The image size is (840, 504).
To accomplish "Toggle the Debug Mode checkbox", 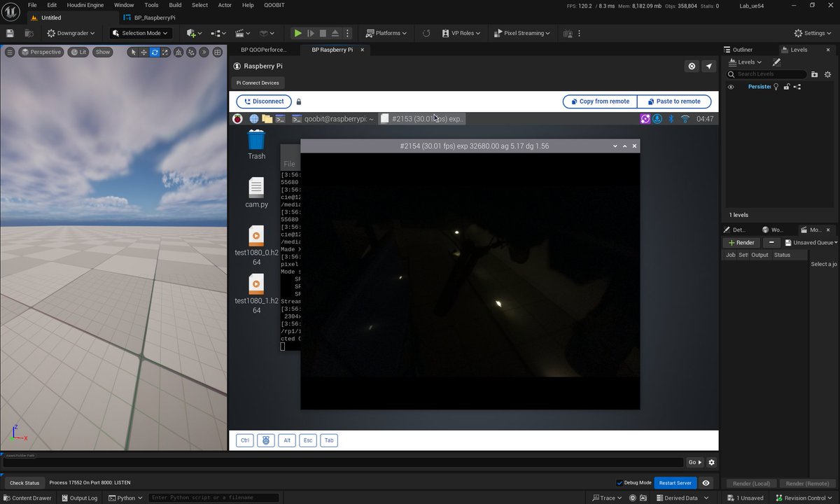I will pyautogui.click(x=619, y=482).
